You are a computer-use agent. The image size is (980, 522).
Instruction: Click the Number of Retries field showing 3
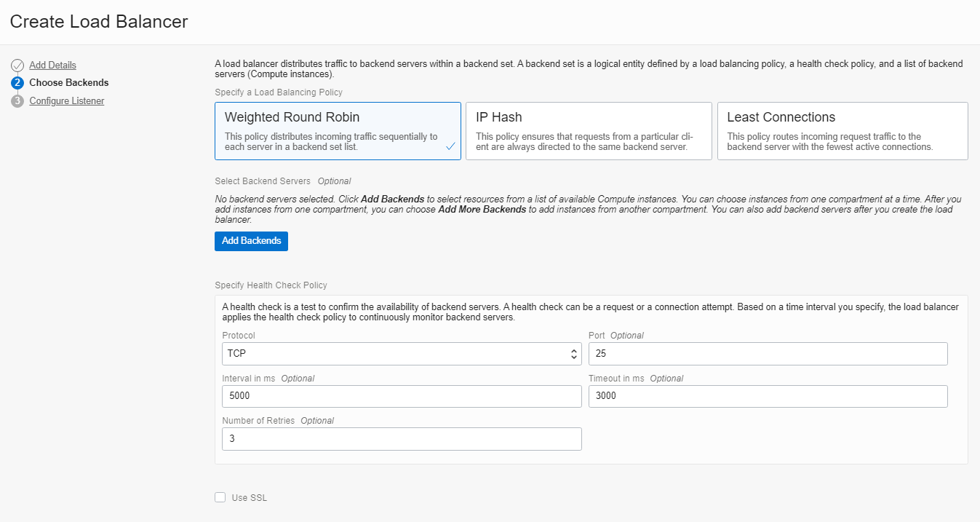click(x=401, y=438)
